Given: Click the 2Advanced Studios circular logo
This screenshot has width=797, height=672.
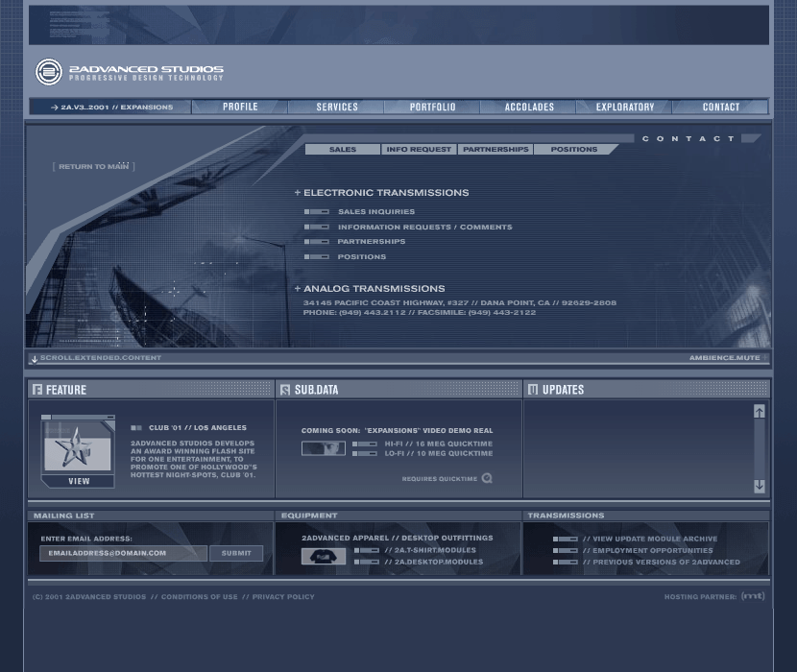Looking at the screenshot, I should (49, 72).
